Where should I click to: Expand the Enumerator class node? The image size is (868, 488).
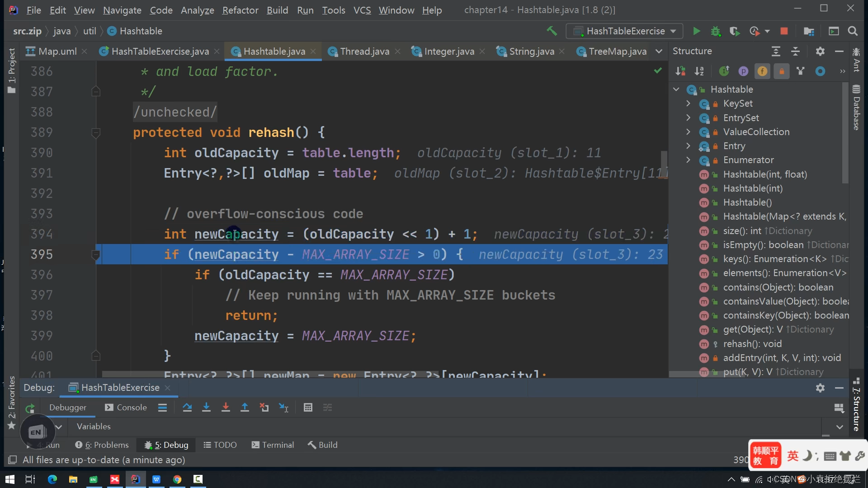(688, 160)
